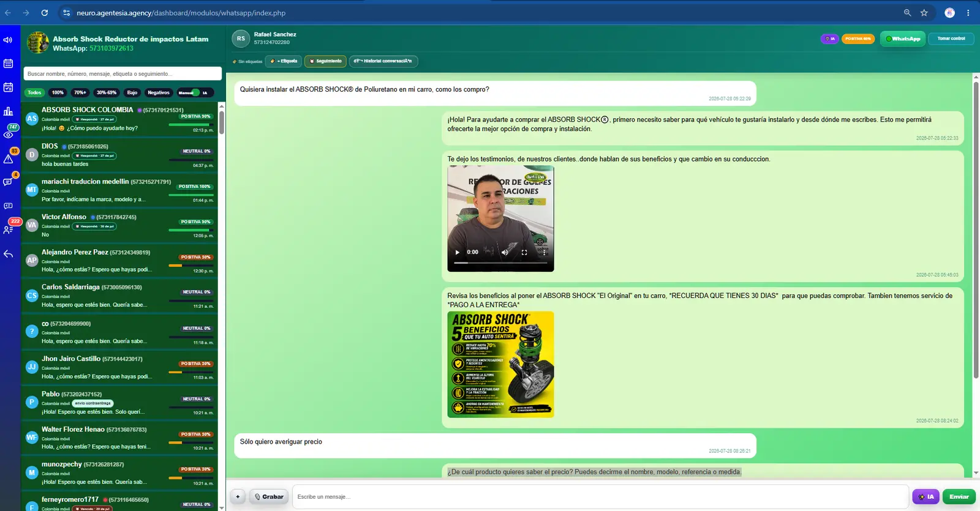Open the eye icon with 747 badge

(x=8, y=135)
